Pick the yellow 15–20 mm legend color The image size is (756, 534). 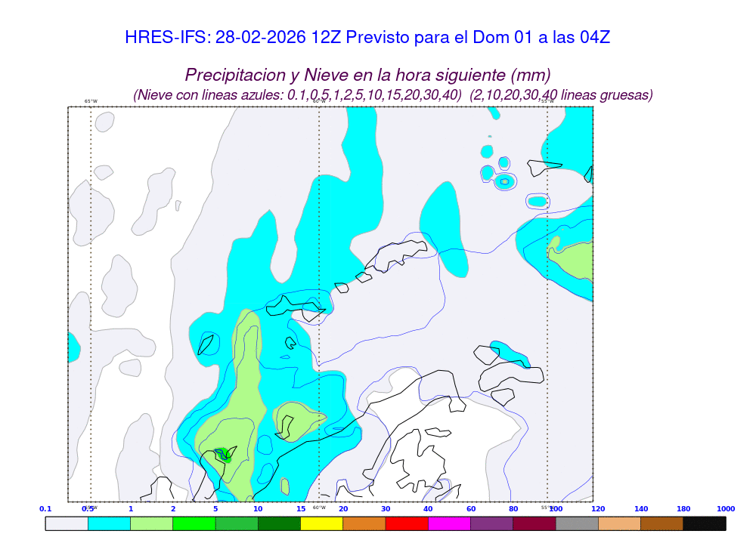pos(321,523)
